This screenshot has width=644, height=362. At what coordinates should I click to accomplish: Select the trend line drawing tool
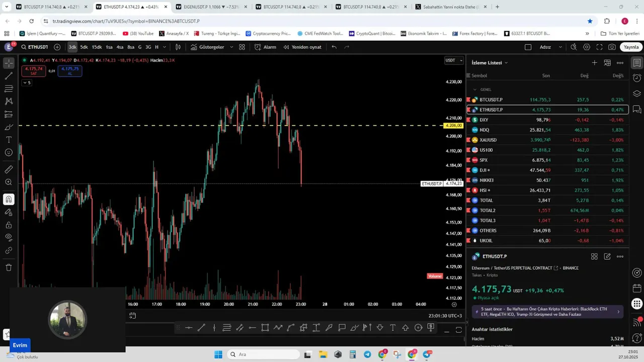[x=9, y=76]
